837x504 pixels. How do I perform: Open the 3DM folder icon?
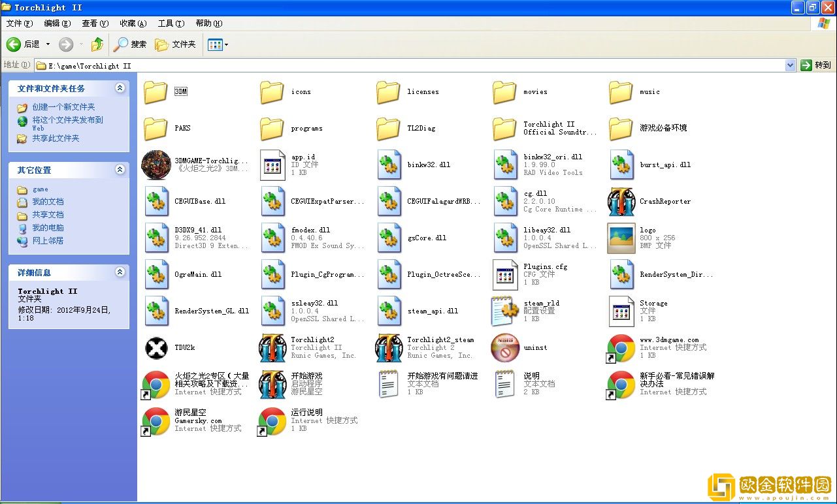pos(156,92)
